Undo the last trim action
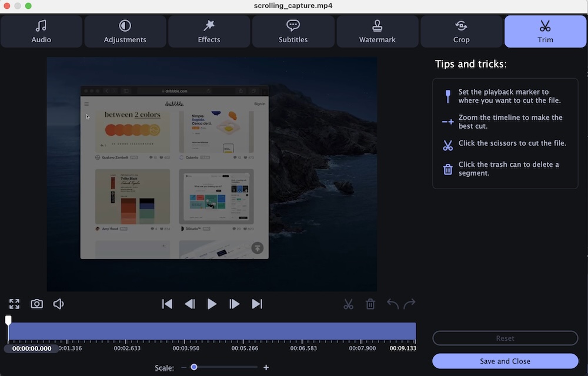The image size is (588, 376). [x=392, y=304]
